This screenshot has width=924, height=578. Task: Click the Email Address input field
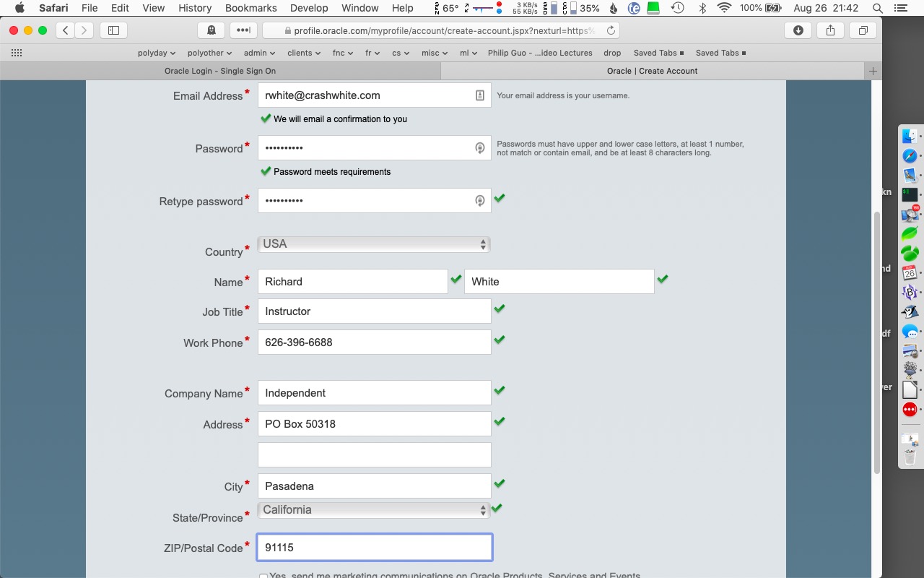click(x=374, y=95)
